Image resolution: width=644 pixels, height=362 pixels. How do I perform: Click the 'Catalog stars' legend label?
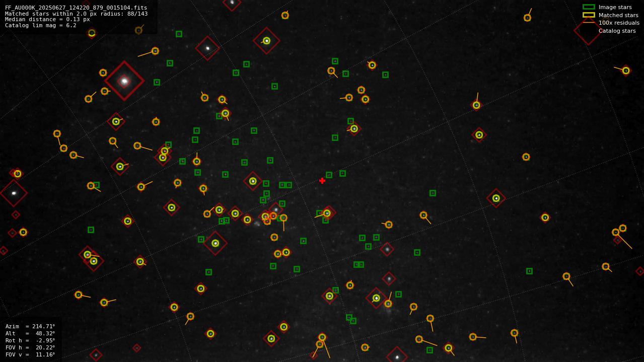click(617, 31)
